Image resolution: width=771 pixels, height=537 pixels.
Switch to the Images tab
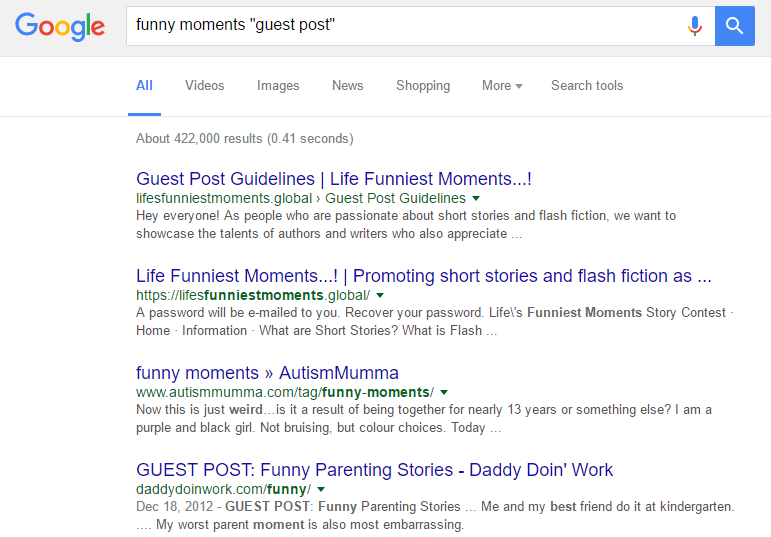coord(278,86)
